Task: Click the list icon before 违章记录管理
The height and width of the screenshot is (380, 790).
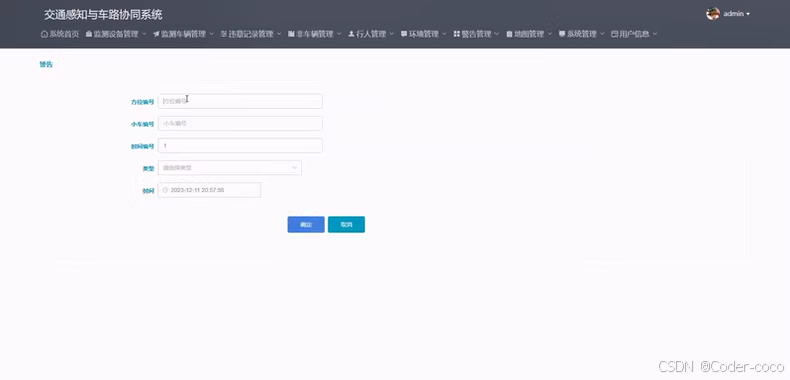Action: pyautogui.click(x=224, y=34)
